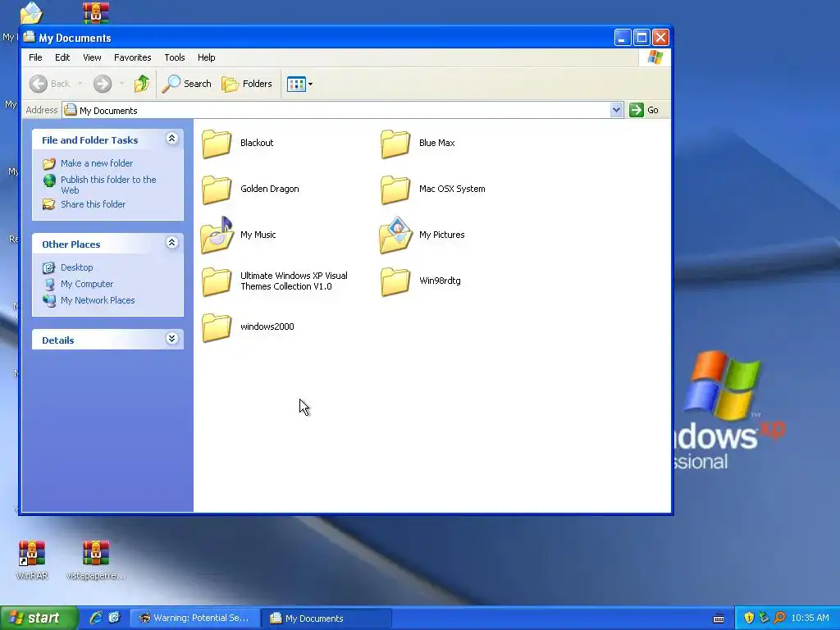The width and height of the screenshot is (840, 630).
Task: Select the Golden Dragon folder icon
Action: (217, 189)
